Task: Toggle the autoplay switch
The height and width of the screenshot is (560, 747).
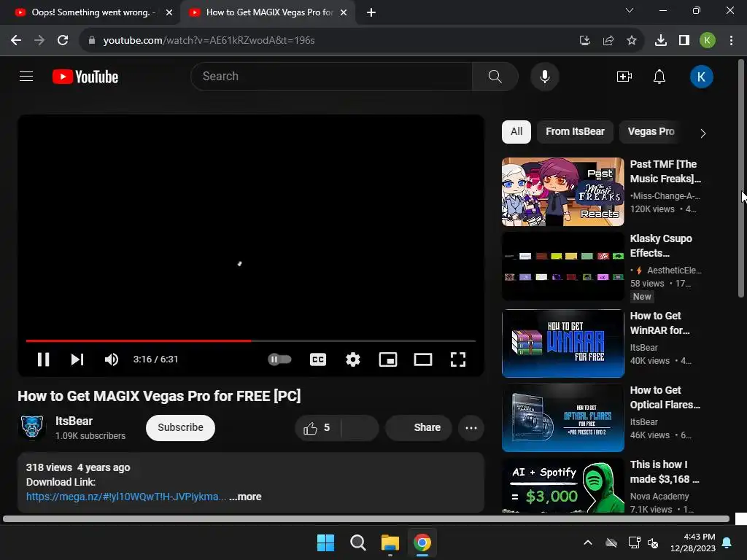Action: click(x=279, y=359)
